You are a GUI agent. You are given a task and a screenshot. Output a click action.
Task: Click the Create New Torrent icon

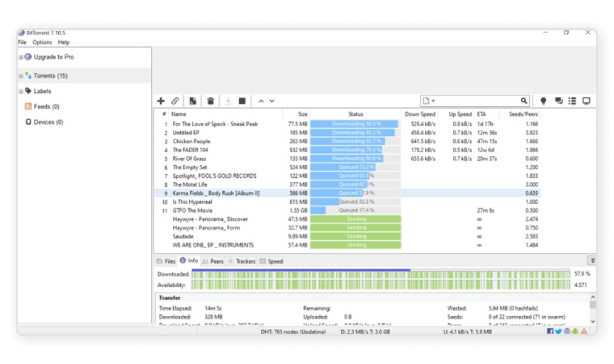[x=193, y=101]
